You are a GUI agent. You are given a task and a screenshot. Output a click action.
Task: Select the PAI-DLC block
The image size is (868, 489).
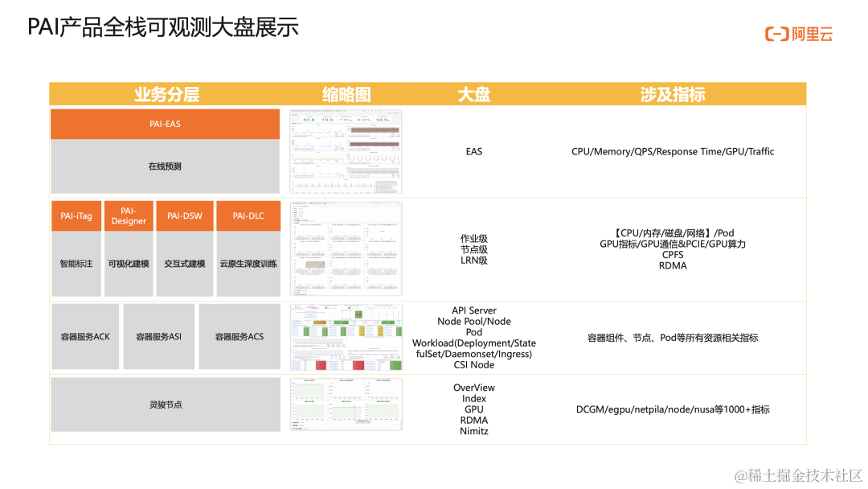(248, 216)
